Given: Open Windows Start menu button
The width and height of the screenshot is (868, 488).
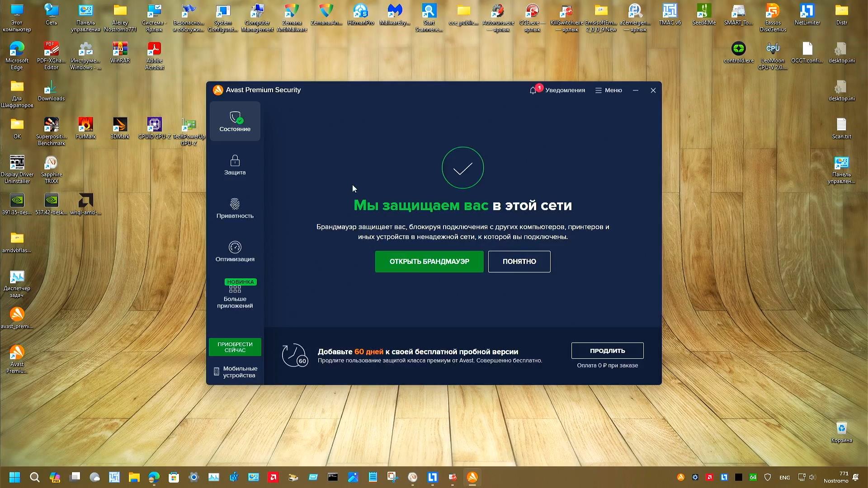Looking at the screenshot, I should (x=14, y=477).
